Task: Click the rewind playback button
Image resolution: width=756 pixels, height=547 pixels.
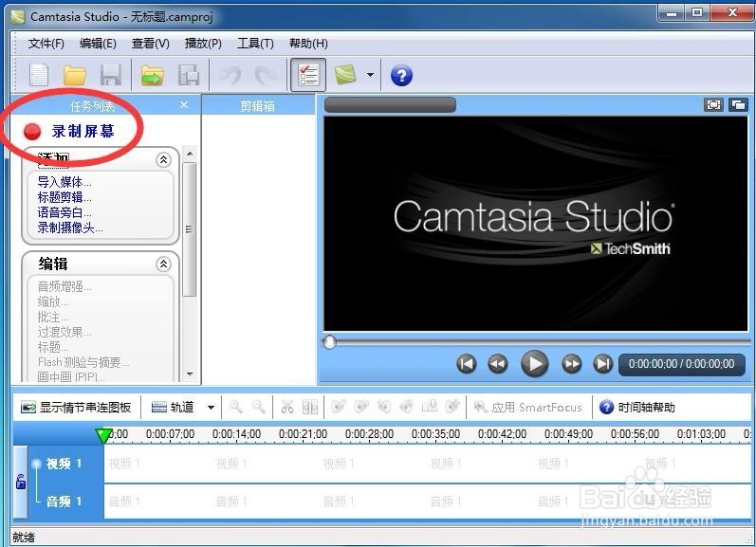Action: 498,363
